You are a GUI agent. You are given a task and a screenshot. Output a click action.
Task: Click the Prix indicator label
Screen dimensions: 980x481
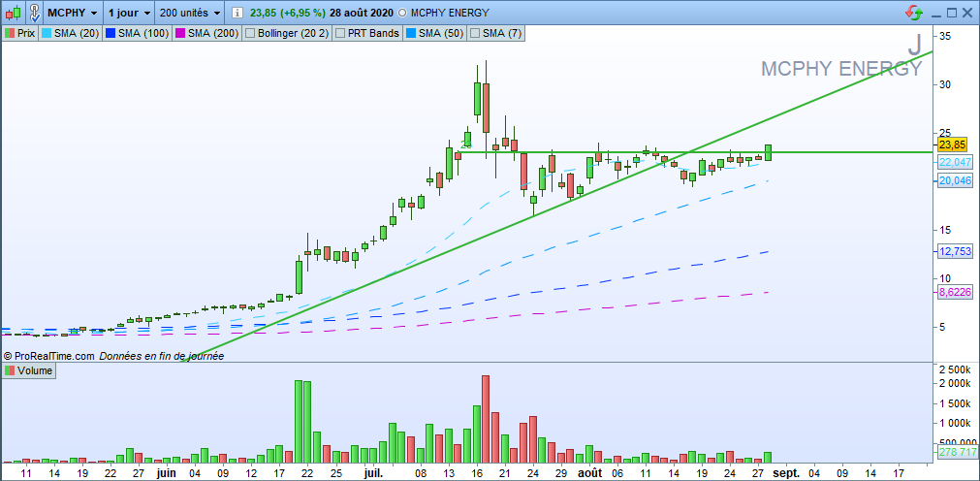point(20,33)
